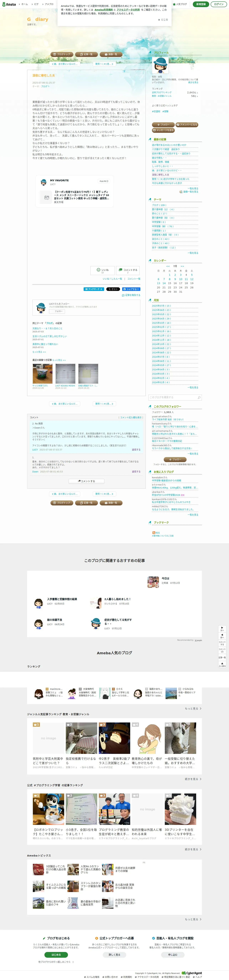Open the アクセスデータの利用 link

128,9
